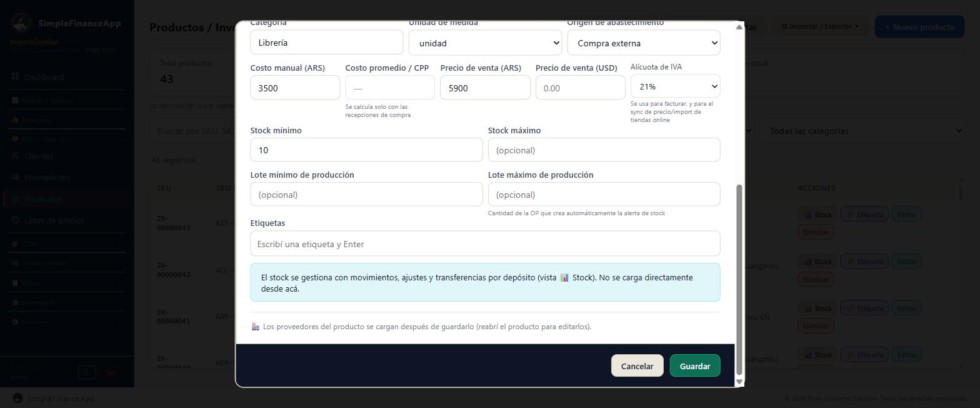The width and height of the screenshot is (980, 408).
Task: Expand the Sistema sidebar section
Action: tap(66, 322)
